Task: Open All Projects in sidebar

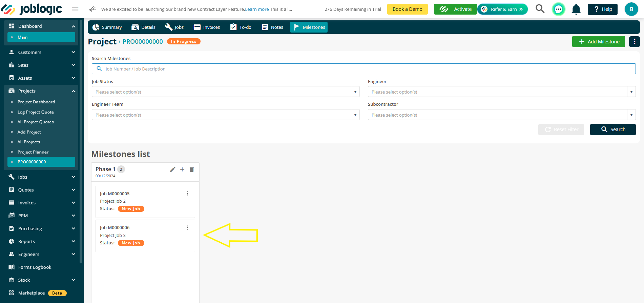Action: [x=29, y=142]
